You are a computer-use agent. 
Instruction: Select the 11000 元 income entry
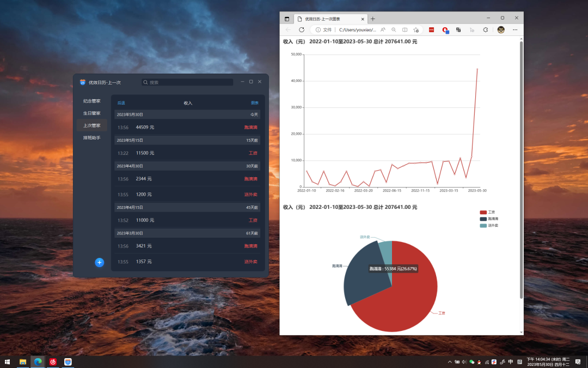click(187, 220)
